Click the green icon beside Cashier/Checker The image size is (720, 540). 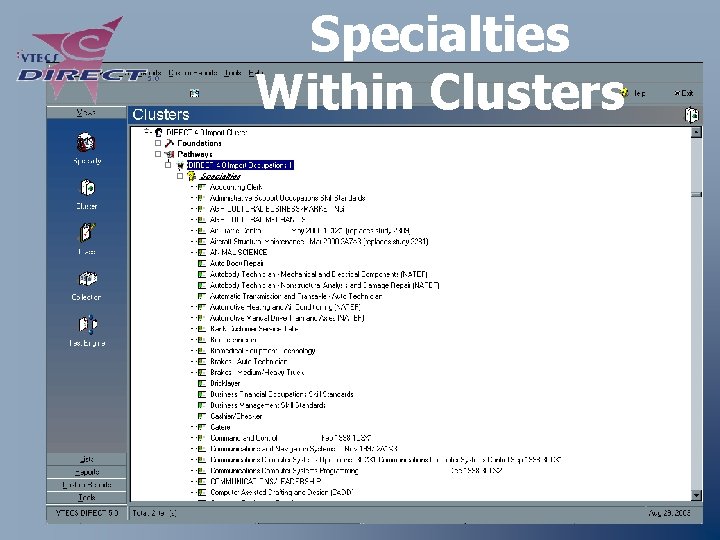pyautogui.click(x=202, y=416)
